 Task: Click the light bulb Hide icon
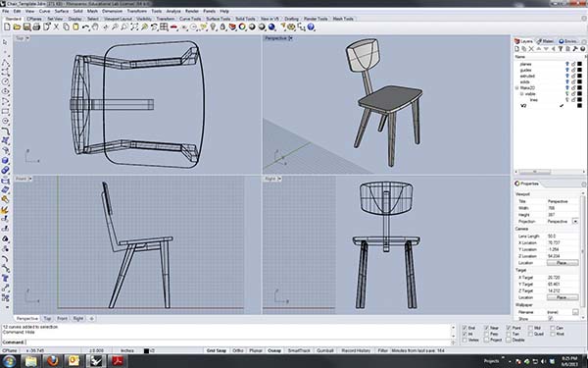click(x=213, y=27)
